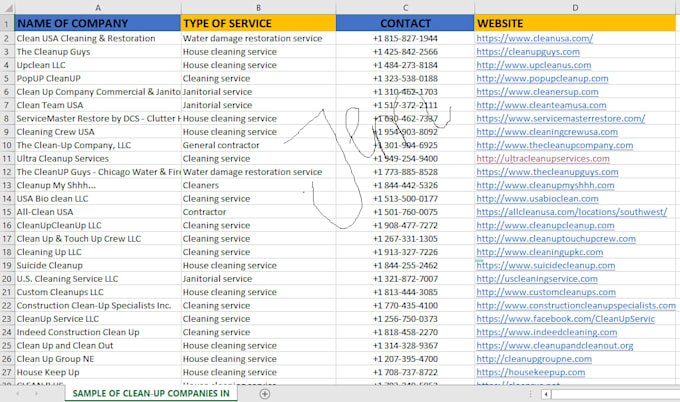
Task: Open the http://www.usabioclean.com link
Action: click(x=537, y=199)
